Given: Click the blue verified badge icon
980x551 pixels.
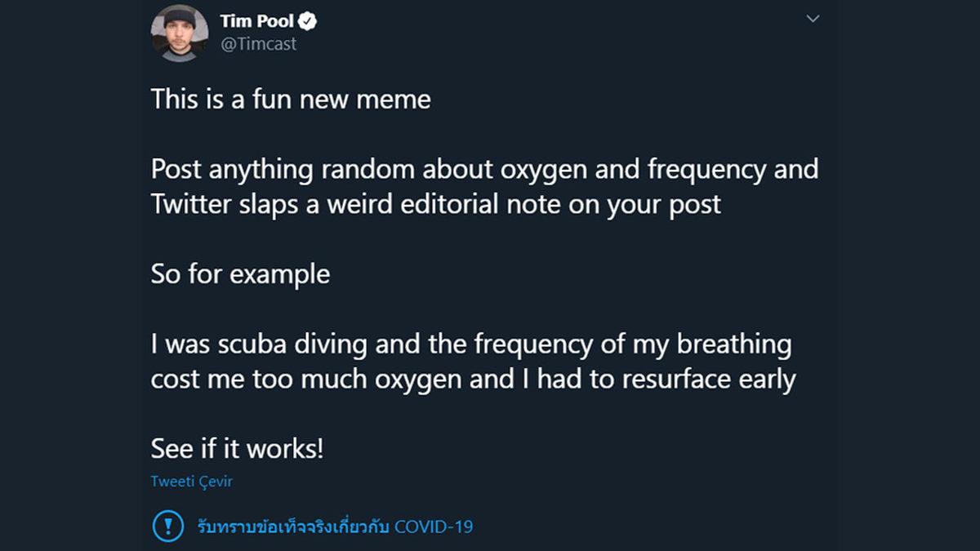Looking at the screenshot, I should (309, 21).
